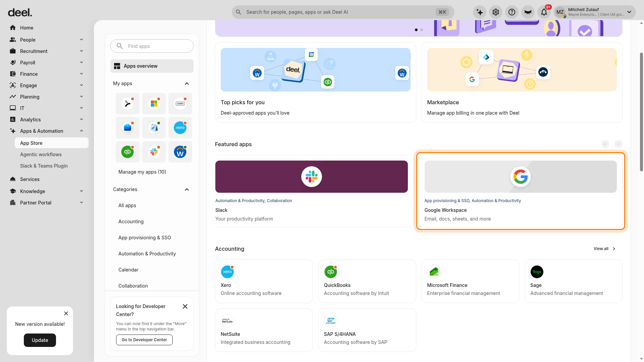
Task: Expand the Finance menu
Action: tap(47, 74)
